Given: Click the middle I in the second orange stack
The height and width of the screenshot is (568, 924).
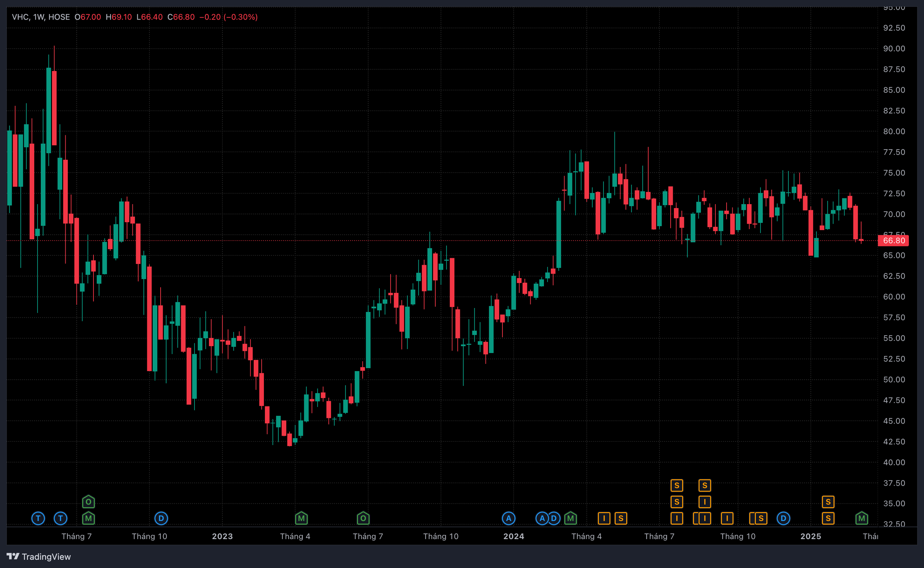Looking at the screenshot, I should coord(705,502).
